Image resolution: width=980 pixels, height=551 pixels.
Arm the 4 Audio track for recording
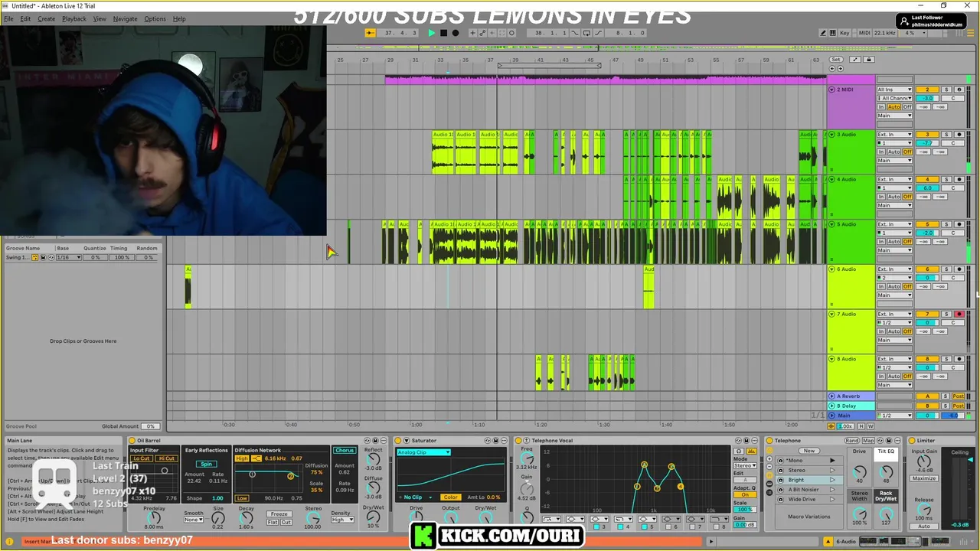point(959,180)
